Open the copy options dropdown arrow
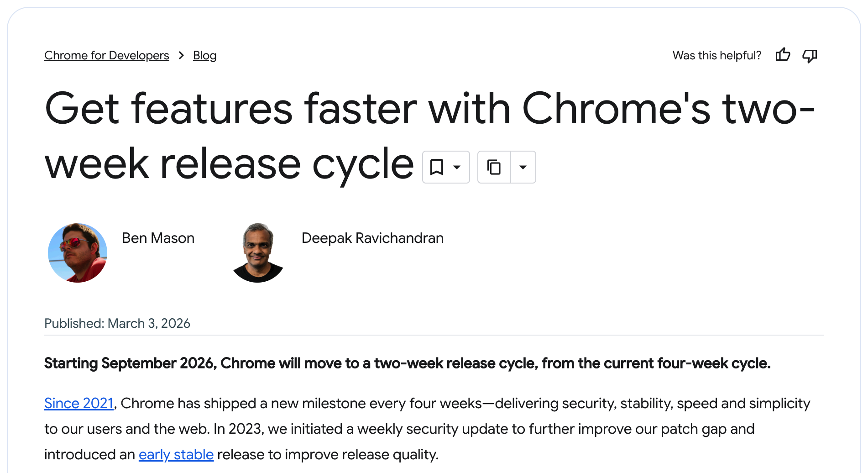This screenshot has width=868, height=473. [523, 167]
